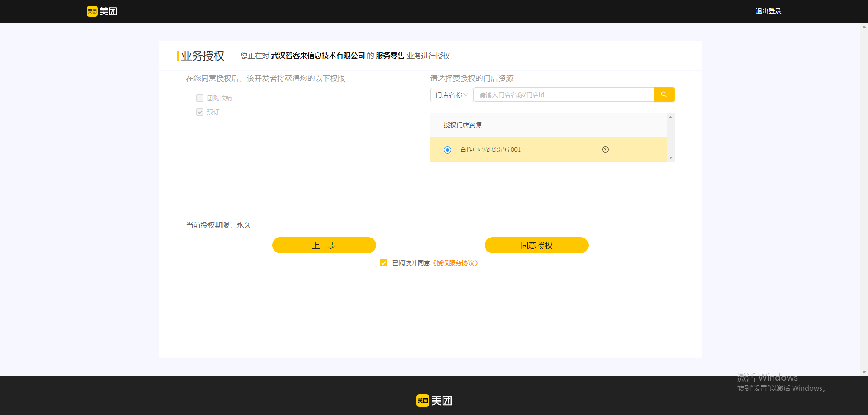Click the 当前授权期限：永久 text
Image resolution: width=868 pixels, height=415 pixels.
(218, 225)
